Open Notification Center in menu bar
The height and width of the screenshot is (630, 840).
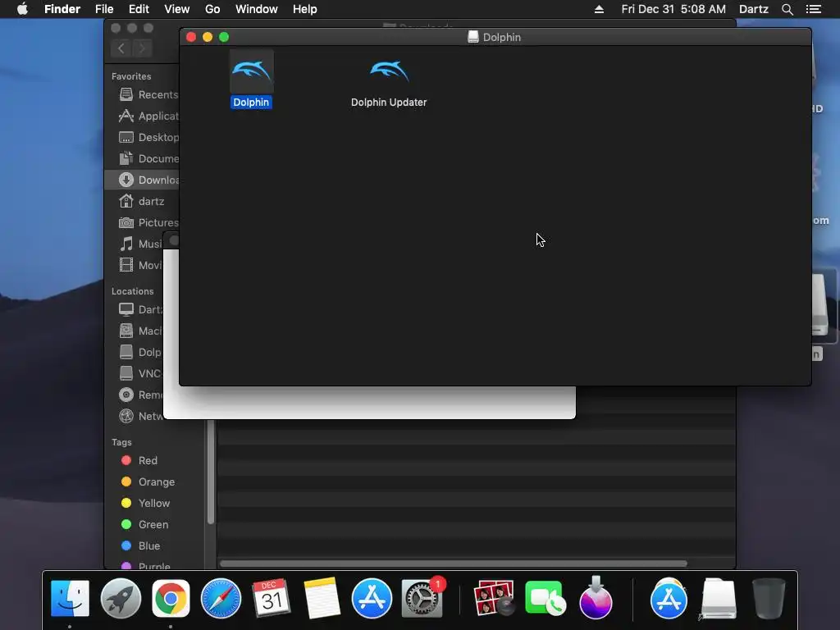[x=814, y=9]
